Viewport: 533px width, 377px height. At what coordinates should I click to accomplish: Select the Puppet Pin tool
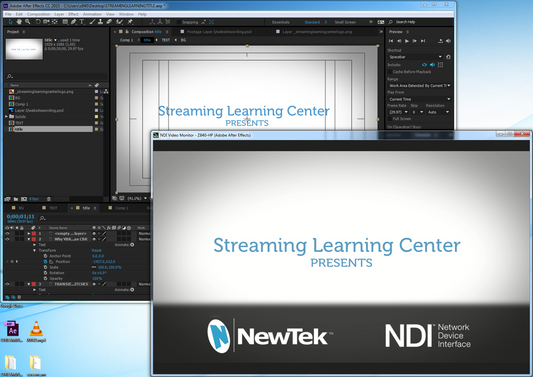pyautogui.click(x=130, y=22)
